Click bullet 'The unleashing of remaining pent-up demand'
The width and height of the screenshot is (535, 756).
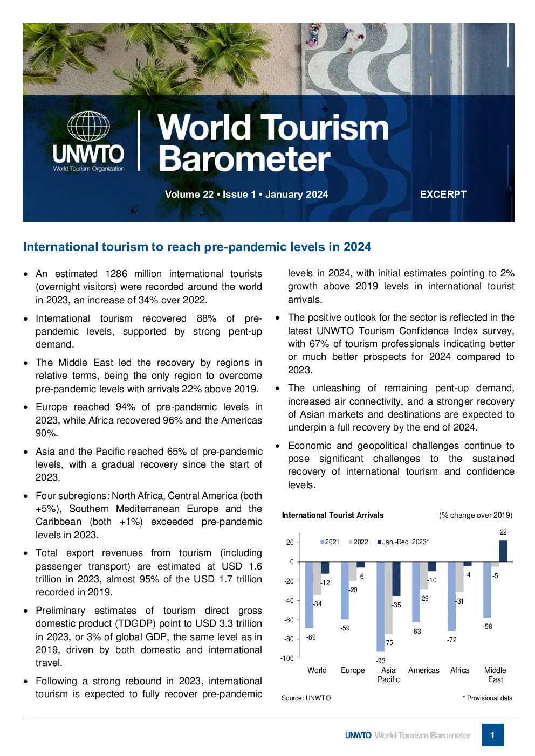point(401,407)
